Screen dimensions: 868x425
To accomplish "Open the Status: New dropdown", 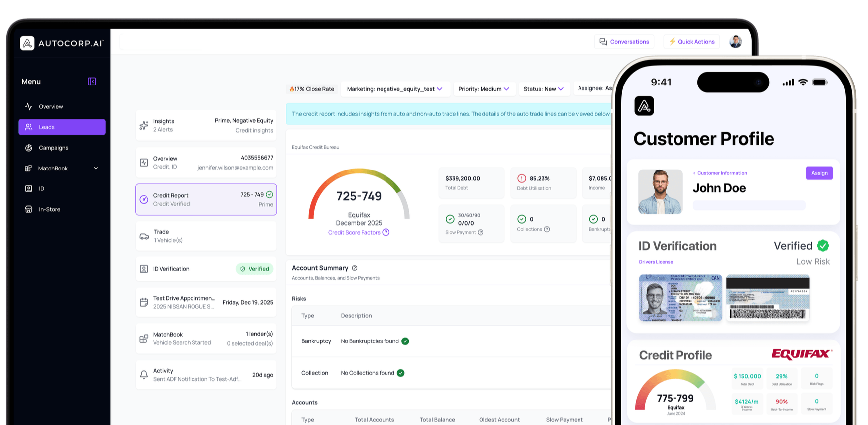I will click(543, 89).
